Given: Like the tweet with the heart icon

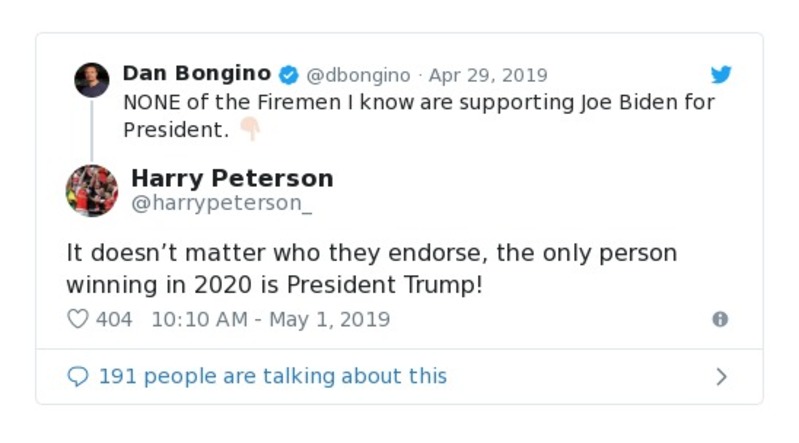Looking at the screenshot, I should (x=78, y=320).
